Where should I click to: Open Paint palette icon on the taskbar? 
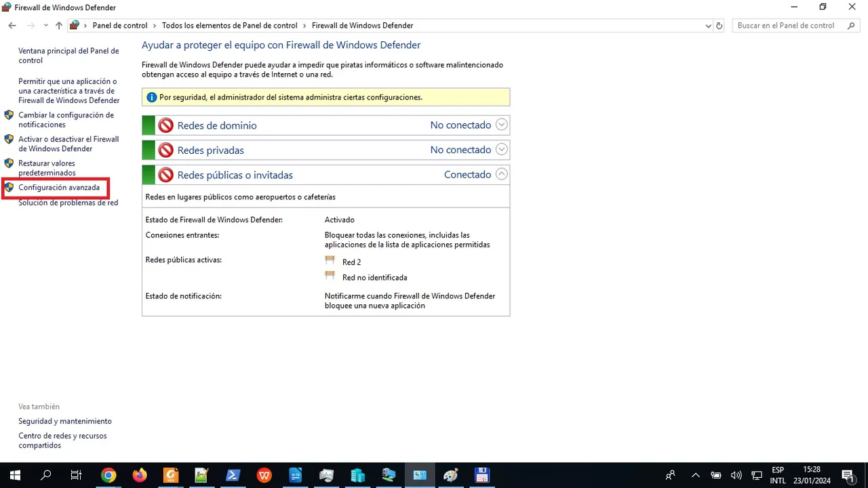450,475
